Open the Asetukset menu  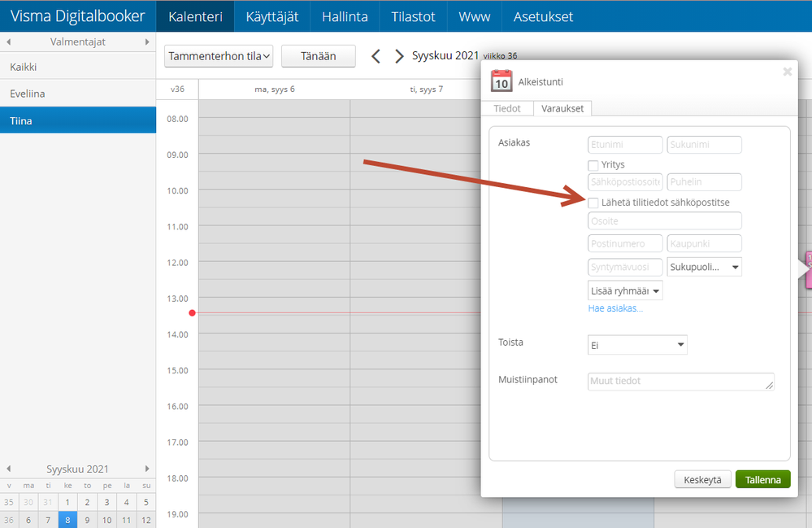tap(543, 16)
